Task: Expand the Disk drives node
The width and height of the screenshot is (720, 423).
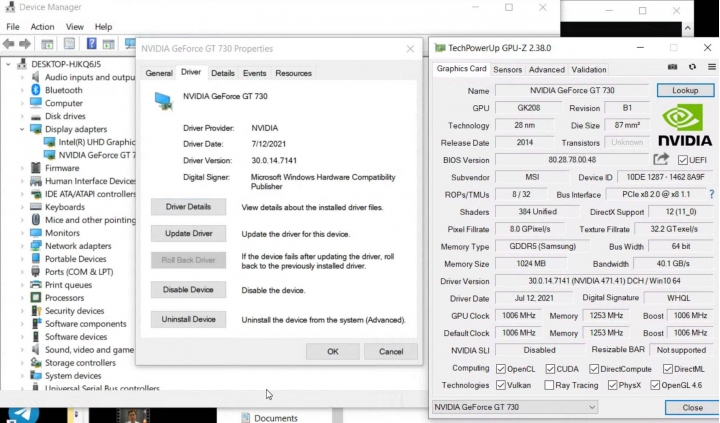Action: tap(22, 116)
